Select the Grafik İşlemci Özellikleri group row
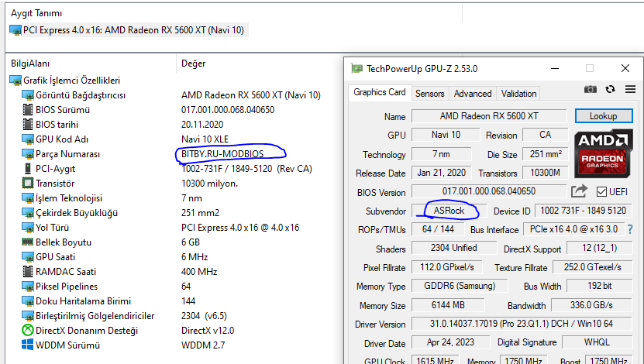The width and height of the screenshot is (644, 364). coord(66,81)
